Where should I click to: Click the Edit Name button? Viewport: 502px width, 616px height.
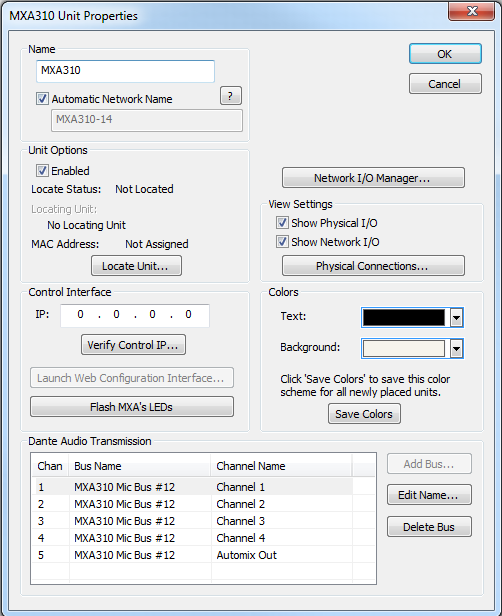point(429,495)
